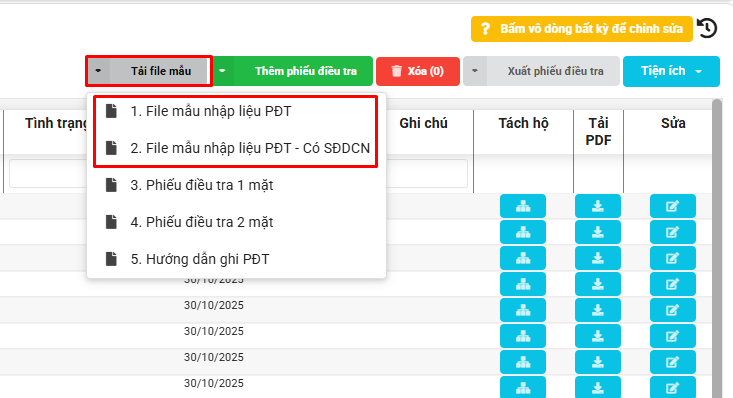Expand the Thêm phiếu điều tra arrow
The width and height of the screenshot is (733, 398).
click(x=223, y=71)
